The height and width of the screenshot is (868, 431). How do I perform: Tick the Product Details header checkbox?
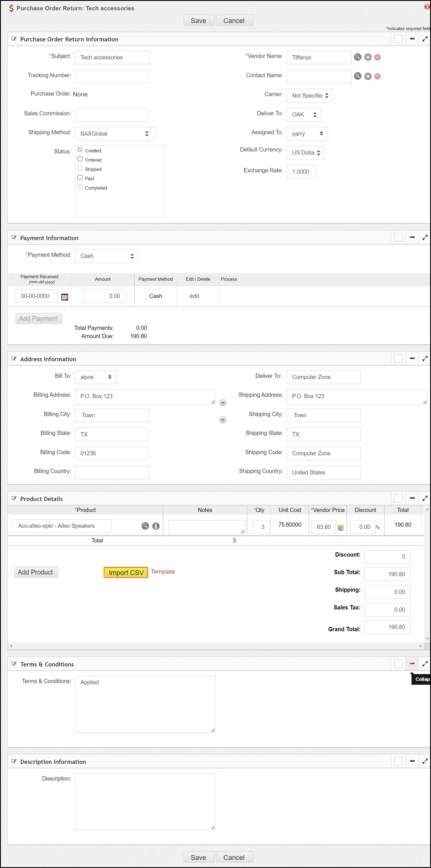[398, 498]
